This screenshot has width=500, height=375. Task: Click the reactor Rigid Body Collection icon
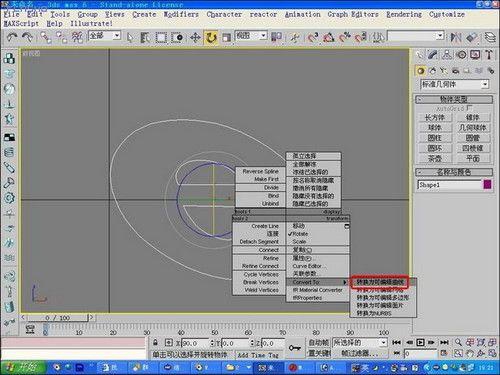point(9,59)
